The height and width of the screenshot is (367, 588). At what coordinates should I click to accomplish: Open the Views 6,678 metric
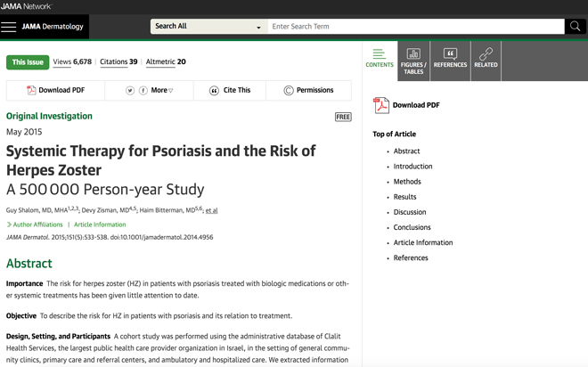point(72,61)
